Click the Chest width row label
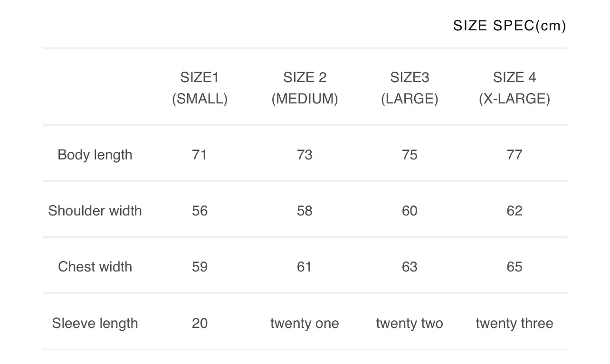The image size is (610, 364). 95,267
